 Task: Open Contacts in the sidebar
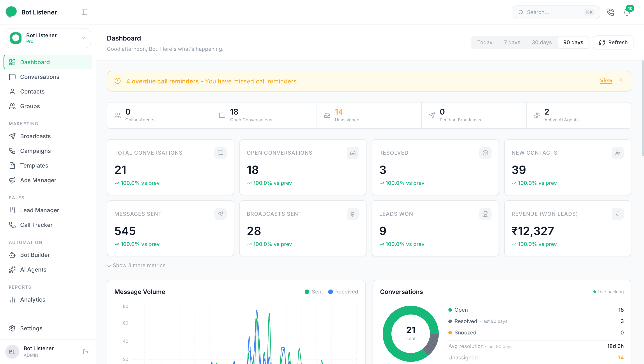click(48, 92)
